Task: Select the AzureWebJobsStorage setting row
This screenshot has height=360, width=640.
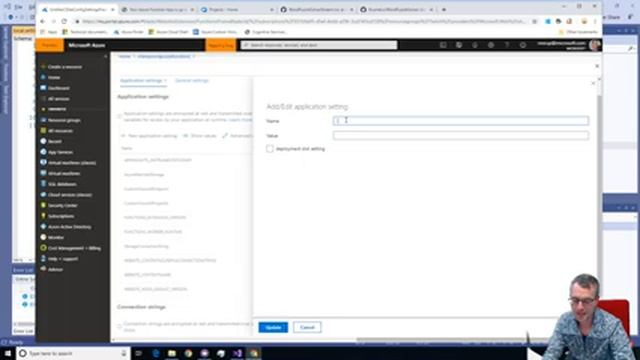Action: (144, 174)
